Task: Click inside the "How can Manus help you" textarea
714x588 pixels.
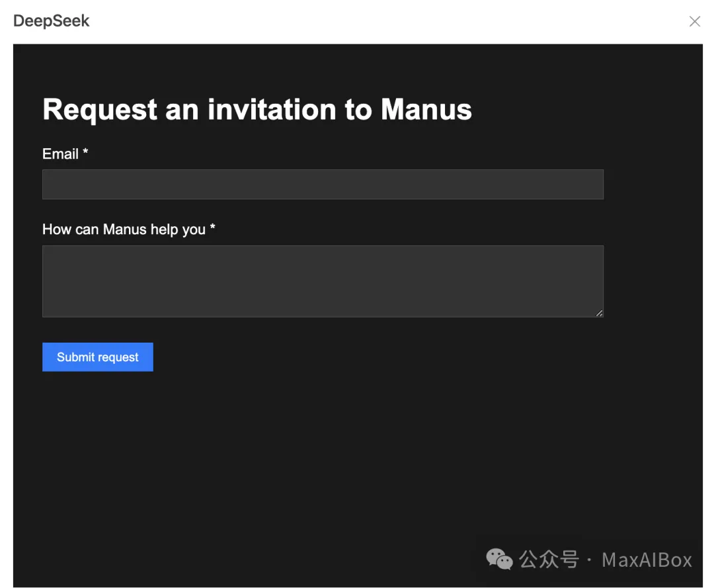Action: coord(323,281)
